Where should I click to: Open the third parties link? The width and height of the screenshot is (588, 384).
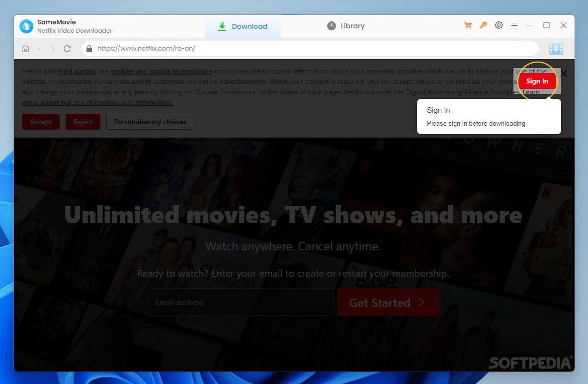click(77, 71)
